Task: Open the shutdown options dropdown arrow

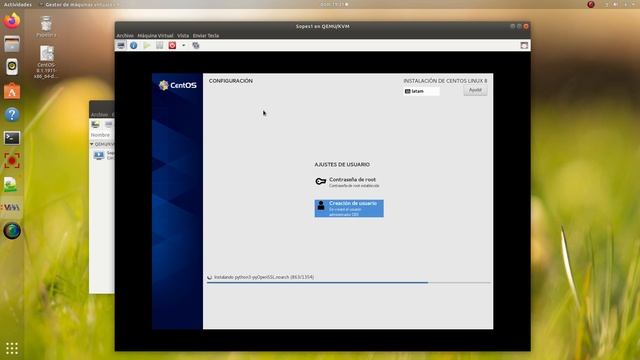Action: pyautogui.click(x=184, y=45)
